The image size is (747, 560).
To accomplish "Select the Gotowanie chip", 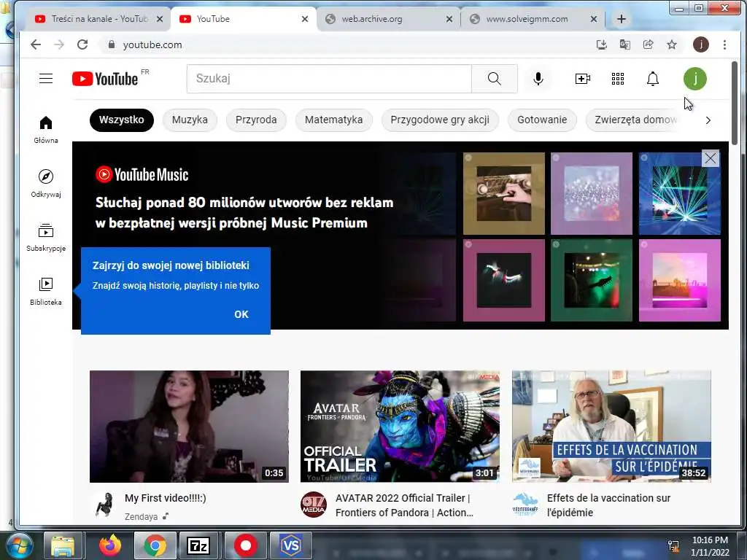I will point(542,120).
